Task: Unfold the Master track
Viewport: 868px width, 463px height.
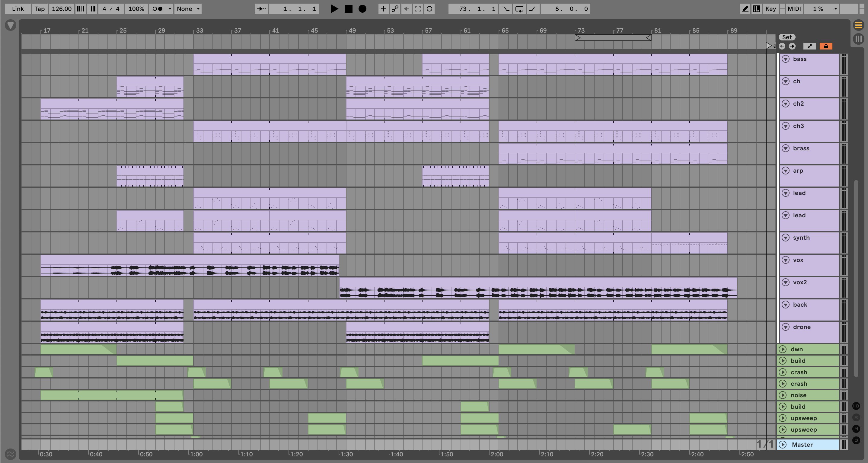Action: [783, 445]
